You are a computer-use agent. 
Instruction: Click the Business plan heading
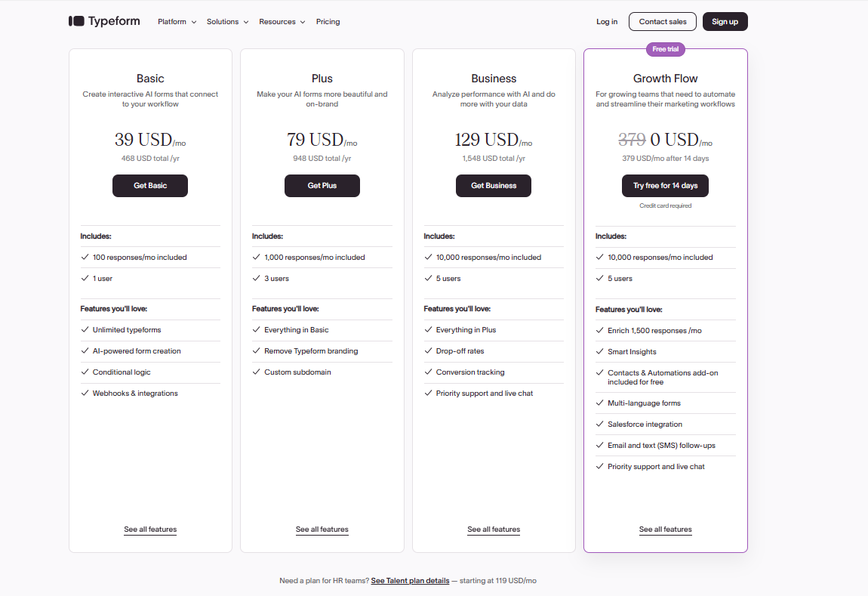[x=494, y=79]
